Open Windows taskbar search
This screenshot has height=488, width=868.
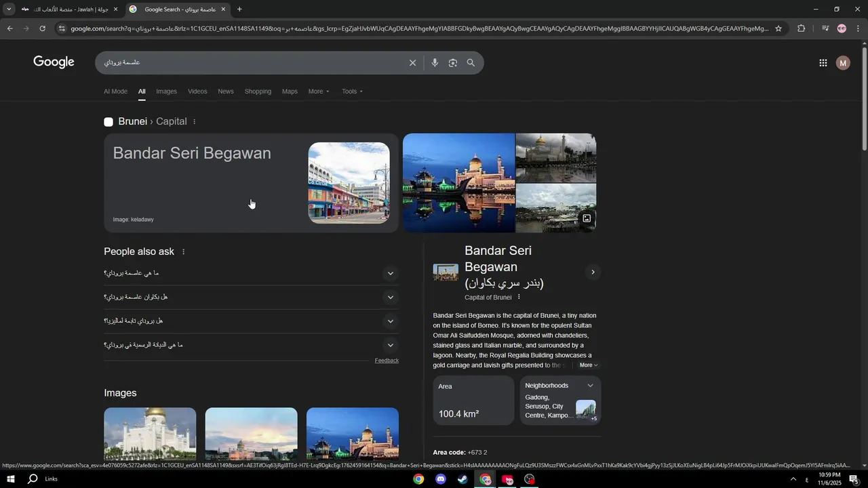pyautogui.click(x=33, y=479)
